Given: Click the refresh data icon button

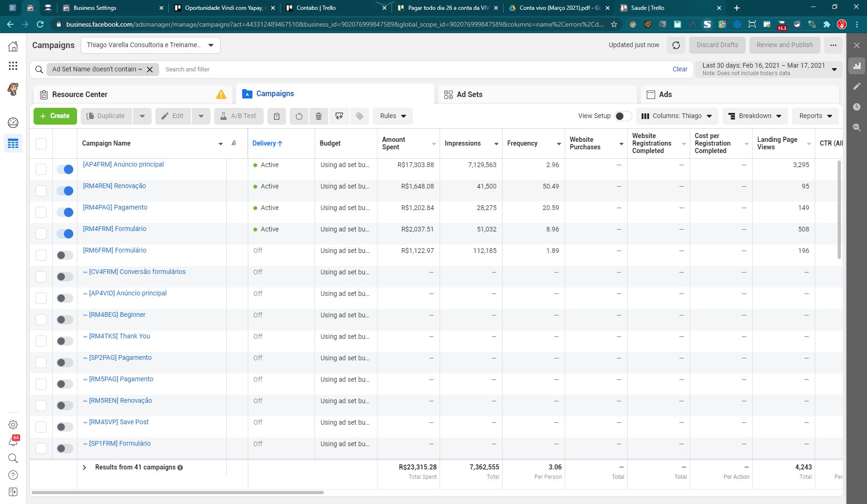Looking at the screenshot, I should tap(676, 45).
